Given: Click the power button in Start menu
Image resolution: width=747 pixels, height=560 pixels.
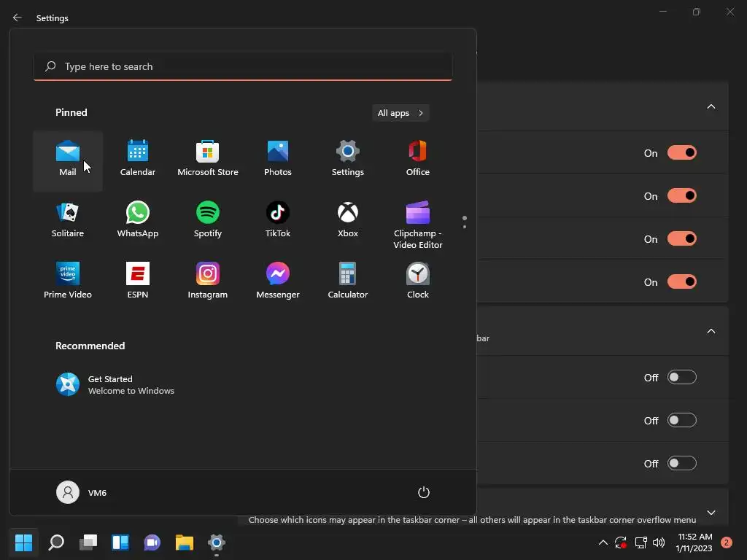Looking at the screenshot, I should coord(424,492).
